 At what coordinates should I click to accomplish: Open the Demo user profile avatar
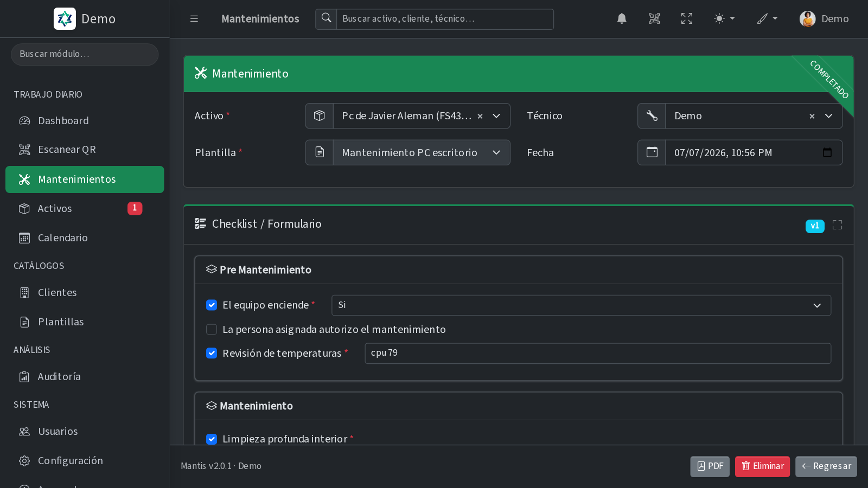(x=807, y=19)
